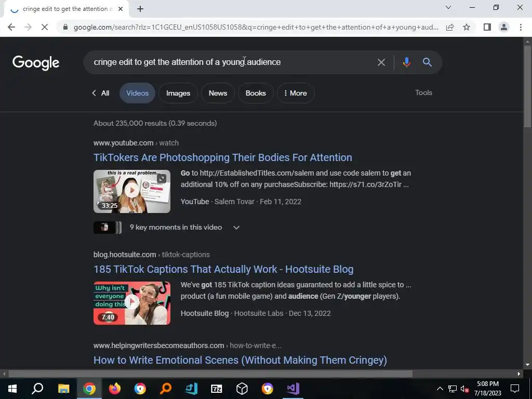The height and width of the screenshot is (399, 532).
Task: Expand the More search filters menu
Action: [296, 94]
